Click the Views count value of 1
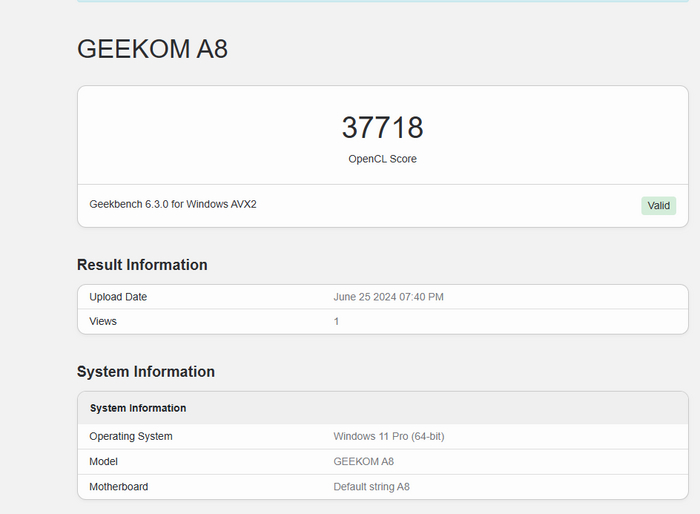 [x=336, y=321]
